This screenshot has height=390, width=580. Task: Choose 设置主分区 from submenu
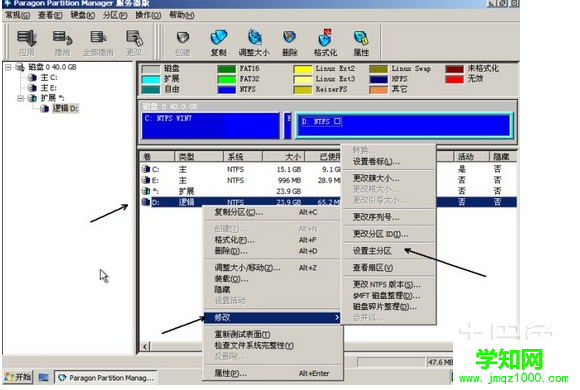pos(388,251)
